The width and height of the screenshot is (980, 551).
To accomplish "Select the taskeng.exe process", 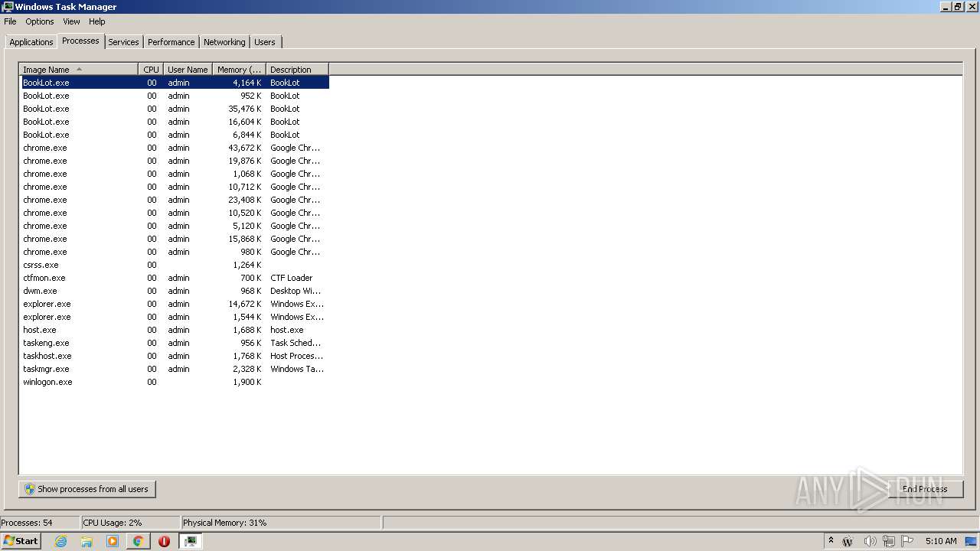I will tap(175, 343).
